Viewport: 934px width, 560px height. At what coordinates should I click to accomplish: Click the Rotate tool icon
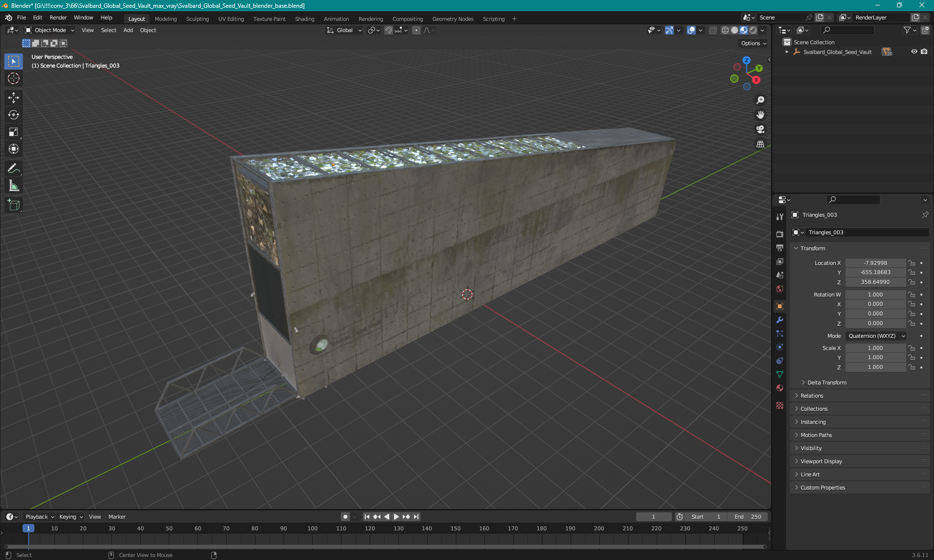click(x=14, y=115)
